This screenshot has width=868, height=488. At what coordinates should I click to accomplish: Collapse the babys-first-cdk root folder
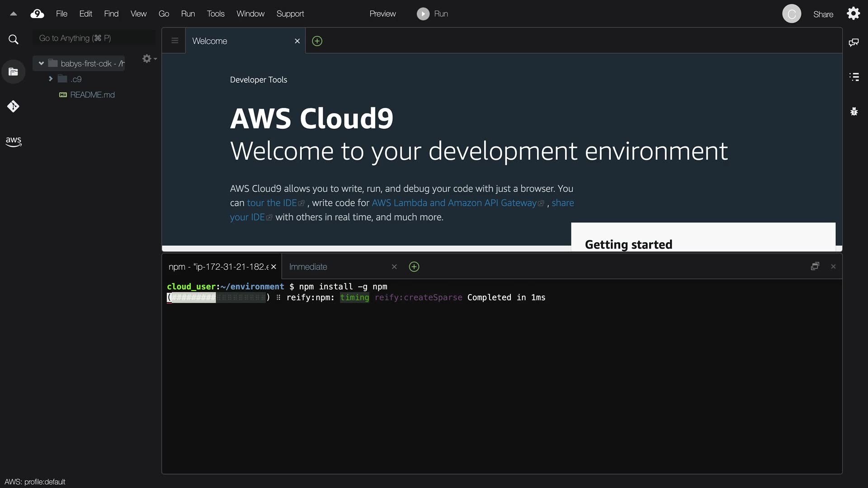point(41,64)
